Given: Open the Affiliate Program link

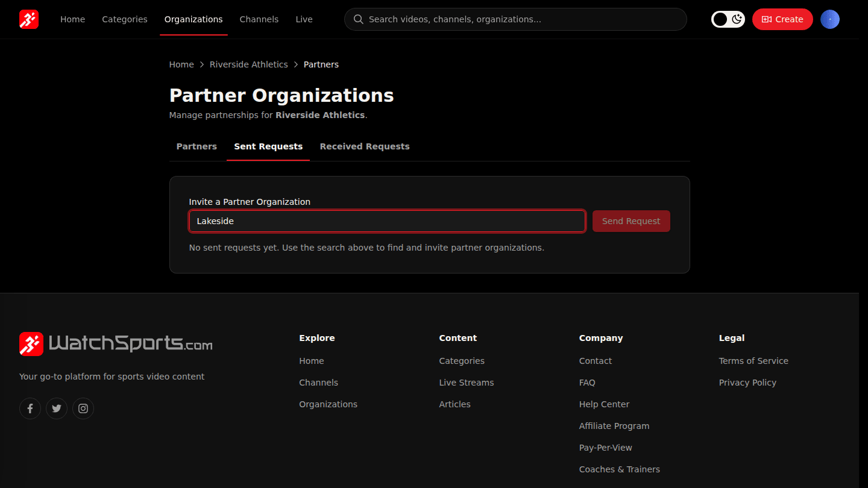Looking at the screenshot, I should [614, 426].
